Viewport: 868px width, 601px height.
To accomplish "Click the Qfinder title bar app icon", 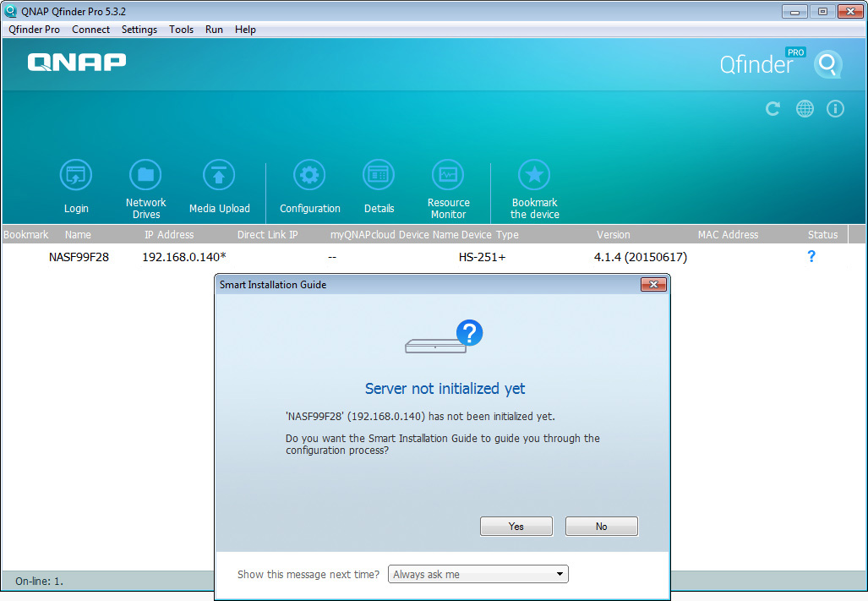I will coord(10,11).
